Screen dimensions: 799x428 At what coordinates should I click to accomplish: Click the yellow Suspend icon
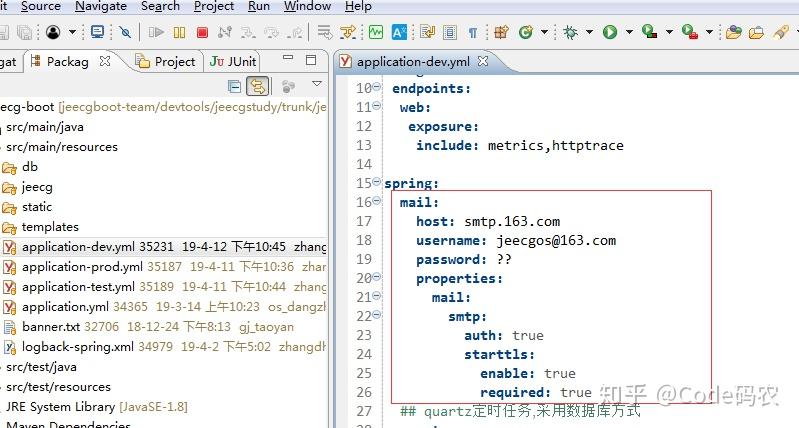click(179, 33)
